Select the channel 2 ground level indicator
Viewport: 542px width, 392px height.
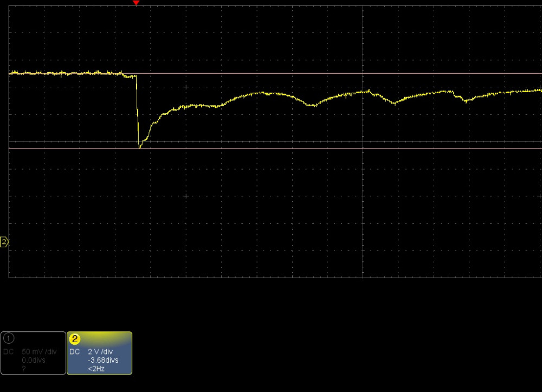tap(4, 242)
